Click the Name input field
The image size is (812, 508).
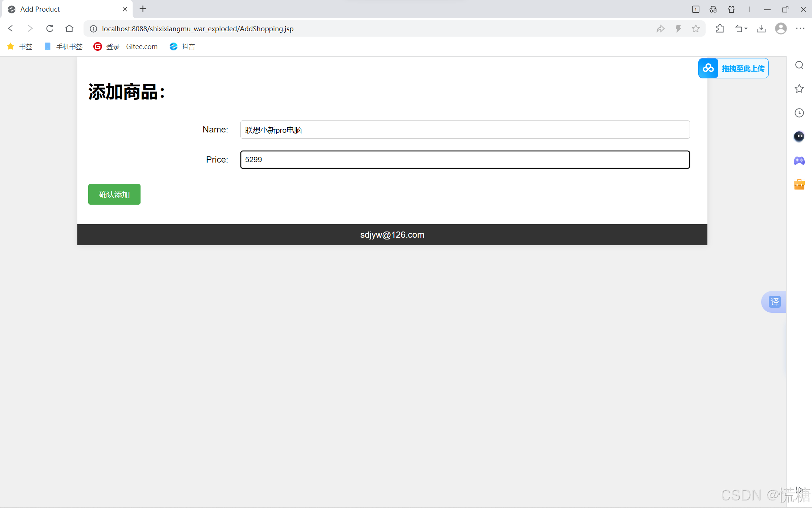(465, 130)
